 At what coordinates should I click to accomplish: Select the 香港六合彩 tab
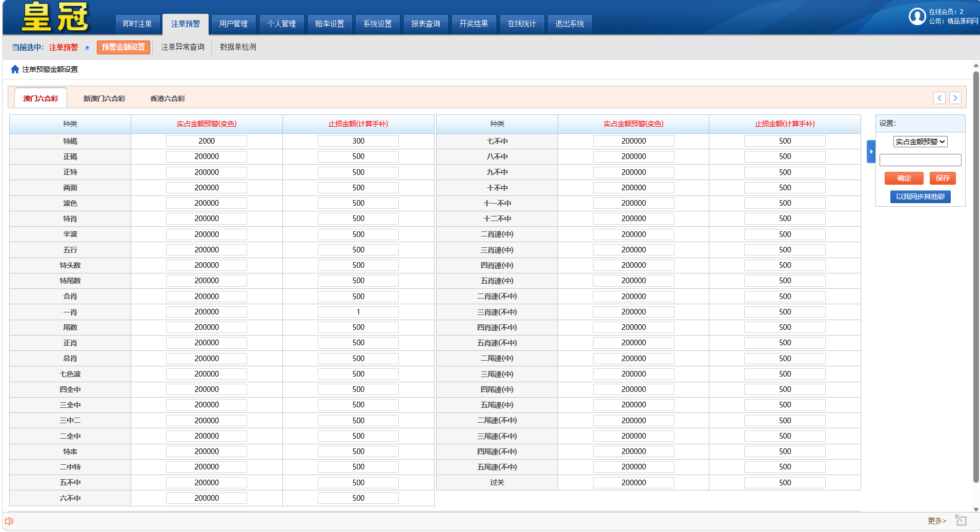coord(167,98)
